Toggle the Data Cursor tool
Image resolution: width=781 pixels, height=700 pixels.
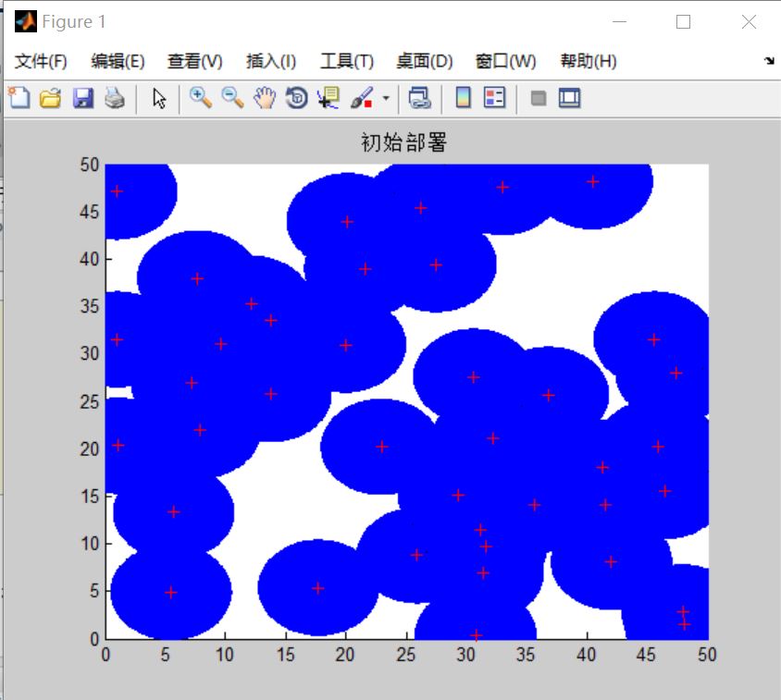tap(329, 98)
